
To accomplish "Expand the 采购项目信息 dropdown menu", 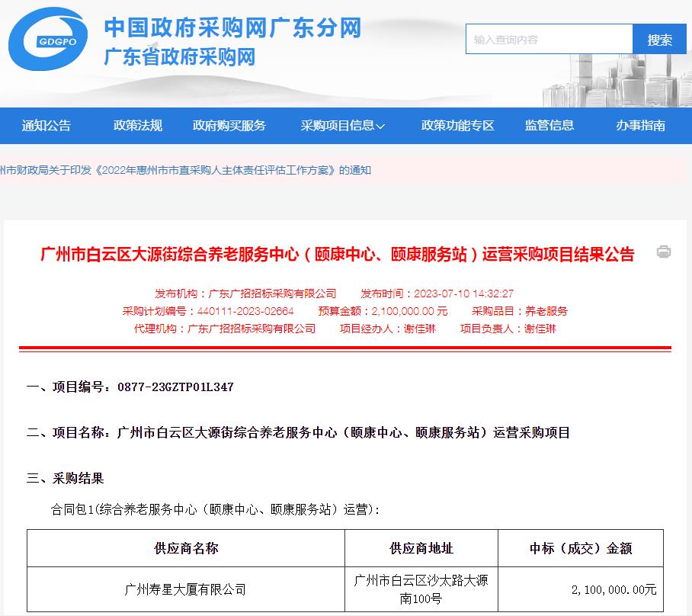I will tap(342, 126).
